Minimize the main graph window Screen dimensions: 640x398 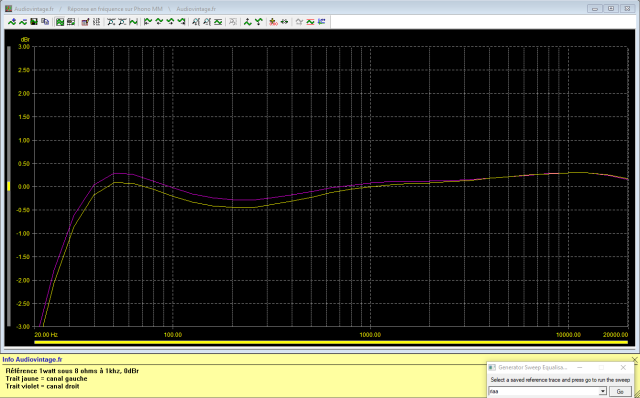pyautogui.click(x=595, y=9)
